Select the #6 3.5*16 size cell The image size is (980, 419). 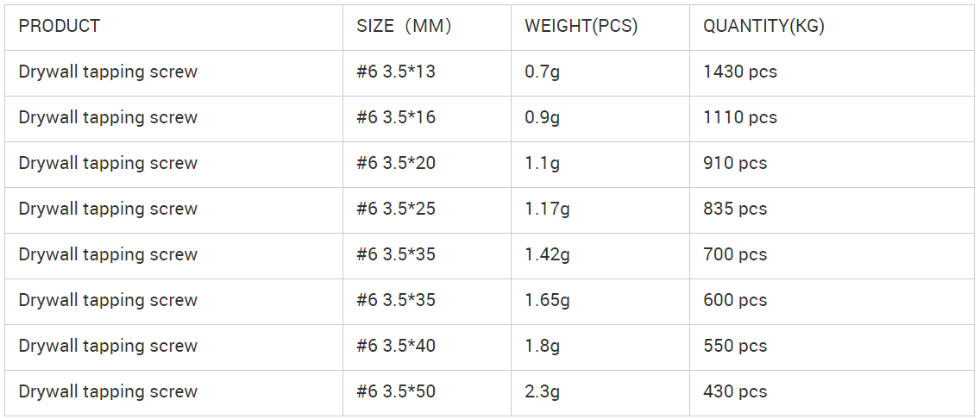click(396, 117)
